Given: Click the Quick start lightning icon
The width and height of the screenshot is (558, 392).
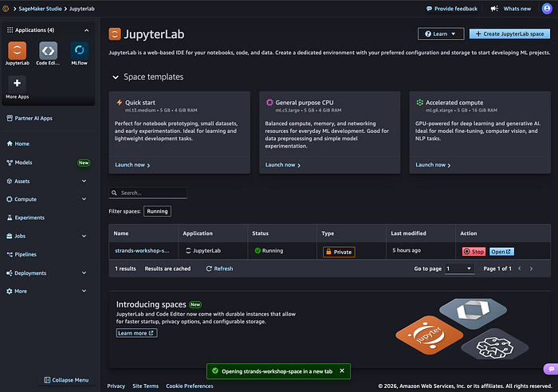Looking at the screenshot, I should click(x=120, y=103).
